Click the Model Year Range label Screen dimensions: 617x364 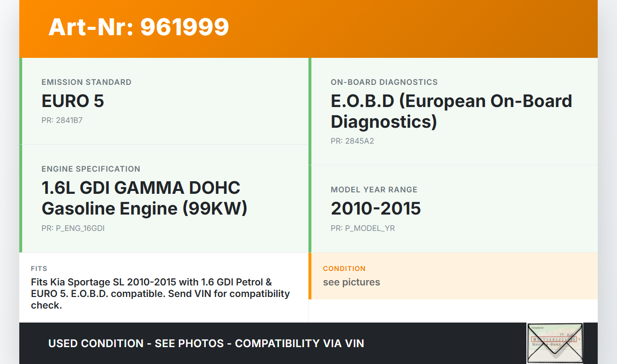tap(374, 189)
